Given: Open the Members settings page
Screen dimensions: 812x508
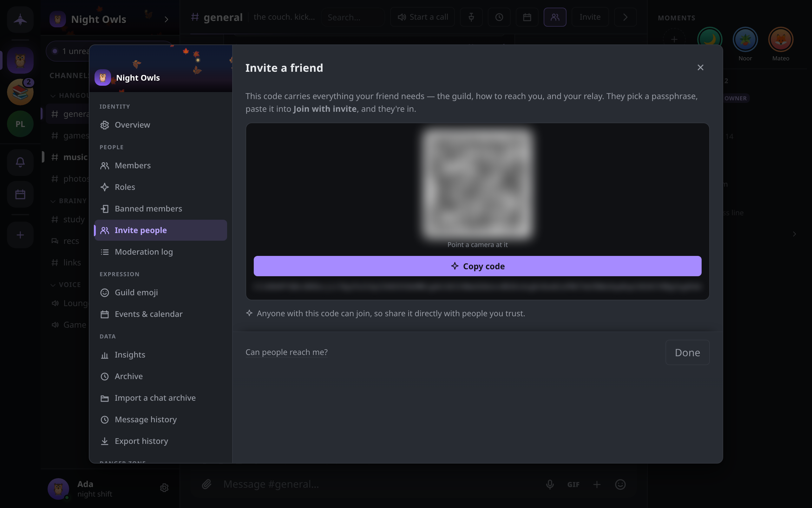Looking at the screenshot, I should [160, 165].
